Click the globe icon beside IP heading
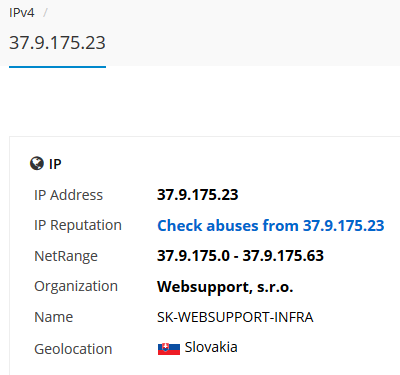Screen dimensions: 400x375 coord(37,164)
